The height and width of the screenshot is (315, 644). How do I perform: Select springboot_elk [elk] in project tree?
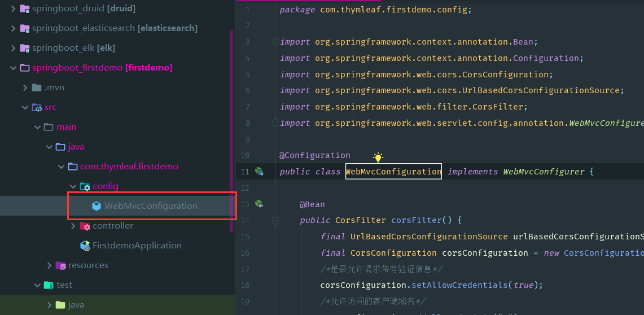[x=73, y=48]
